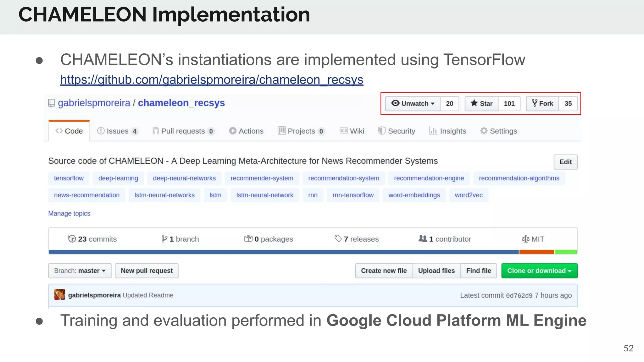644x362 pixels.
Task: Star the repository
Action: [481, 103]
